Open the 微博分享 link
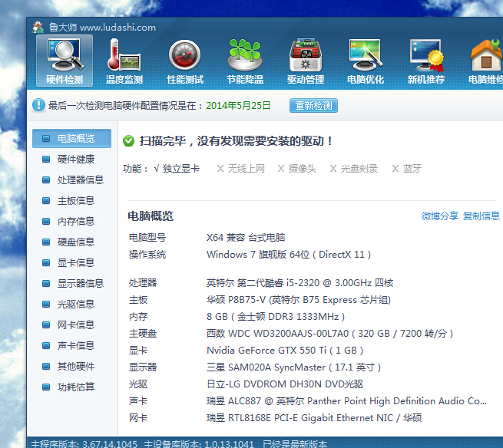Screen dimensions: 503x448 (439, 216)
